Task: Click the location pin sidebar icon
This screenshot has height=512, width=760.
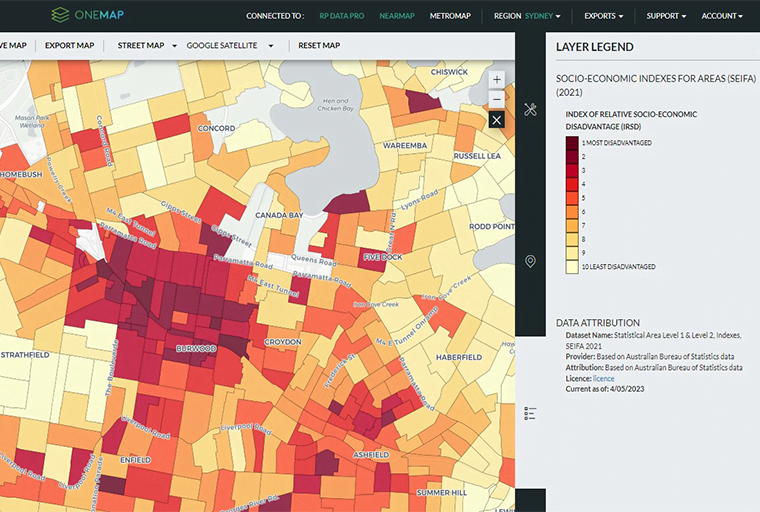Action: [531, 261]
